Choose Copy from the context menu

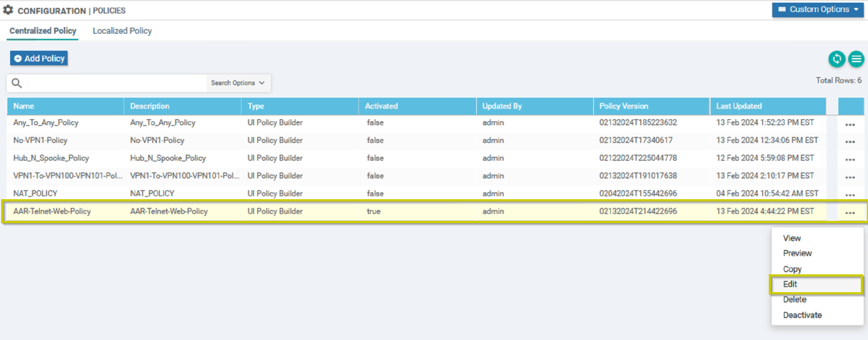792,269
